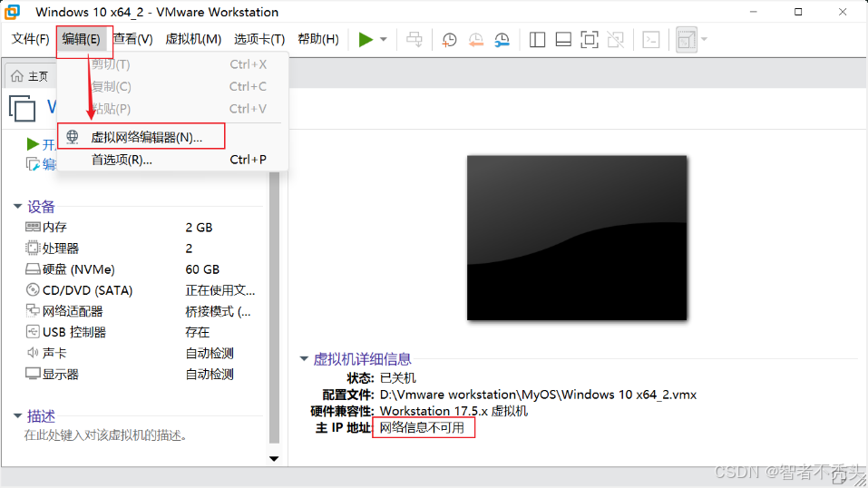Open the 编辑(E) menu
The image size is (868, 488).
[82, 39]
